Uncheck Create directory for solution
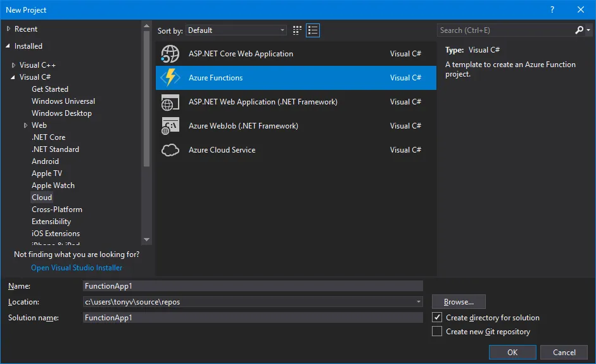 point(437,317)
